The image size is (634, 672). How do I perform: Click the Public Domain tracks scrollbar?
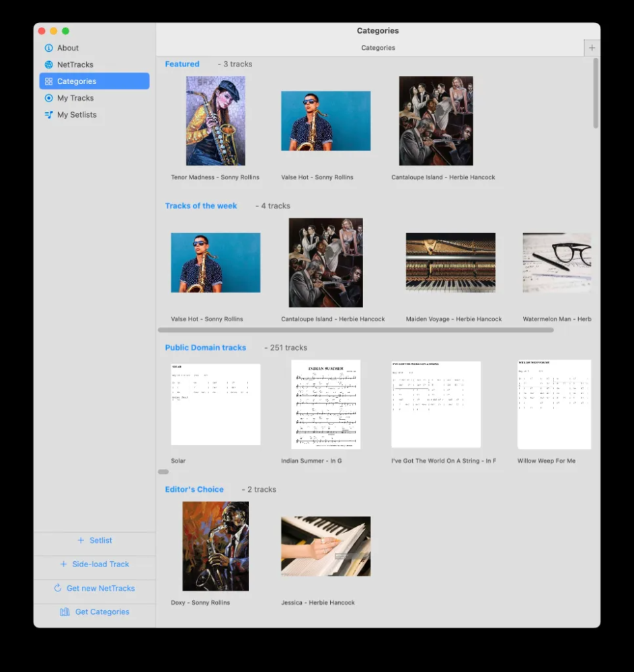[x=163, y=472]
